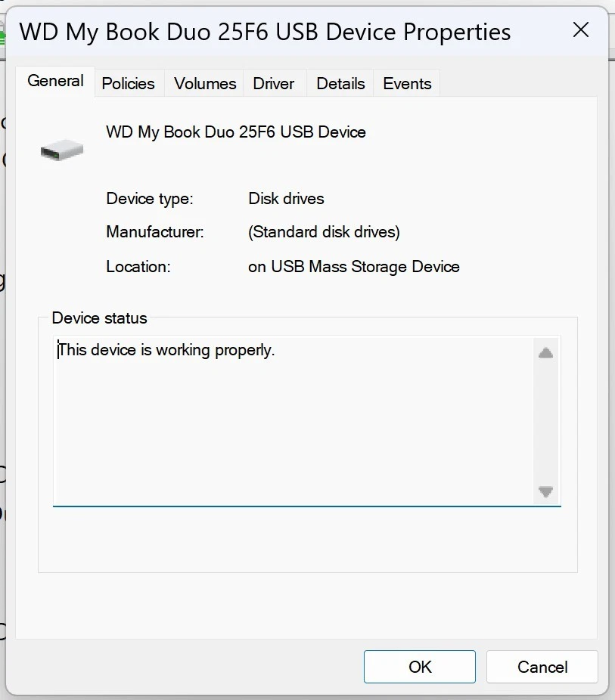615x700 pixels.
Task: Click the dialog title text
Action: point(265,32)
